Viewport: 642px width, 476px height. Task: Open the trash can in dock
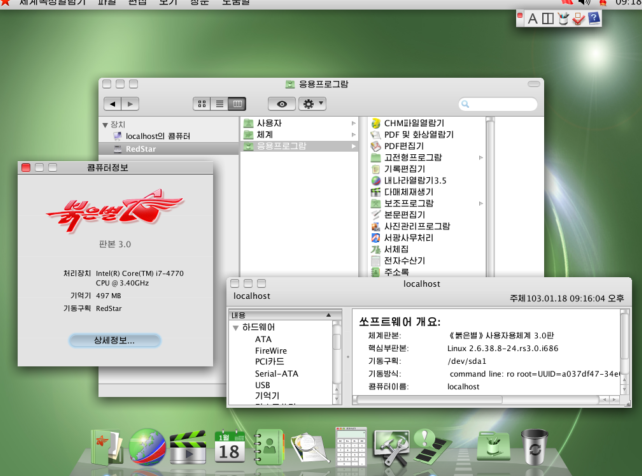(x=534, y=447)
